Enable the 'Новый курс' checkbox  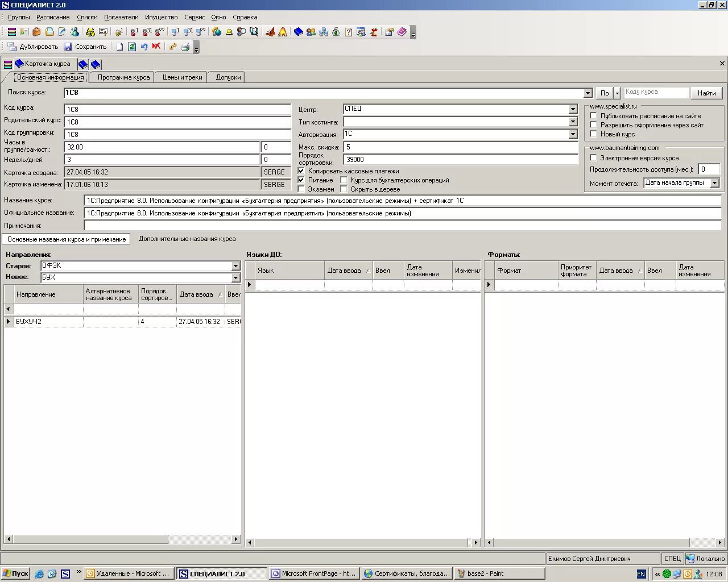[593, 134]
